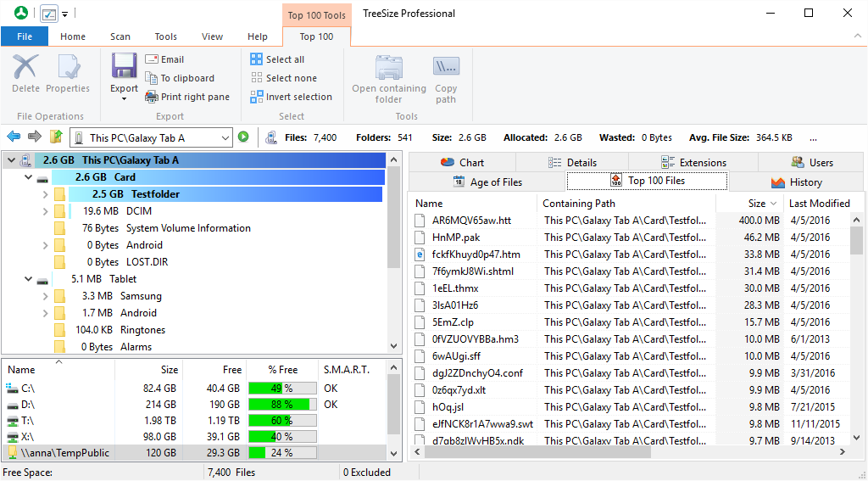Go back with the blue left arrow
This screenshot has height=481, width=868.
14,137
